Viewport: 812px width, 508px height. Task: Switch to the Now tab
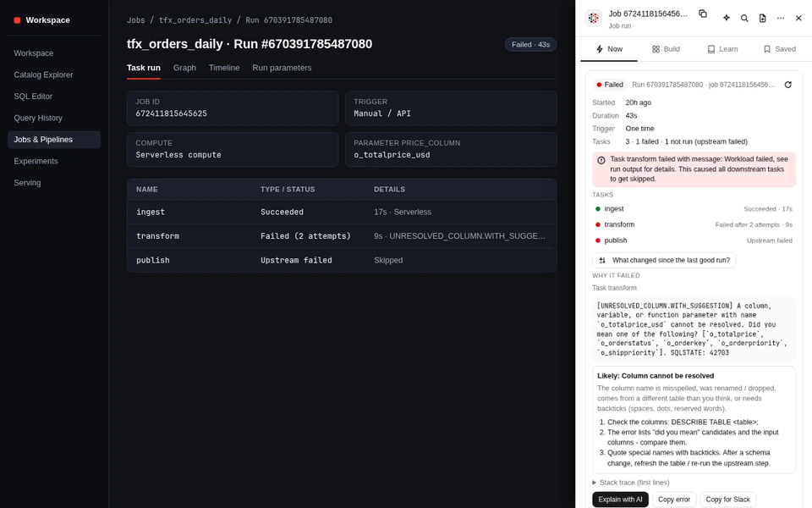[x=609, y=49]
